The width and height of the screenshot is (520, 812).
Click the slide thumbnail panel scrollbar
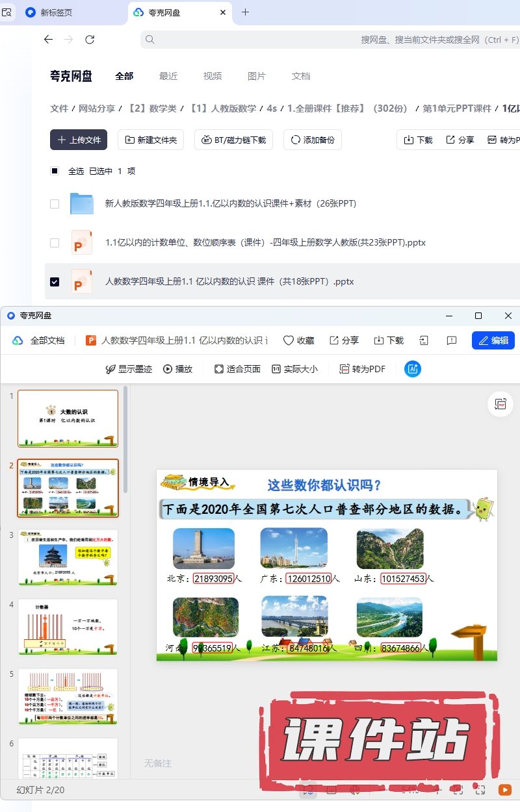pos(125,442)
